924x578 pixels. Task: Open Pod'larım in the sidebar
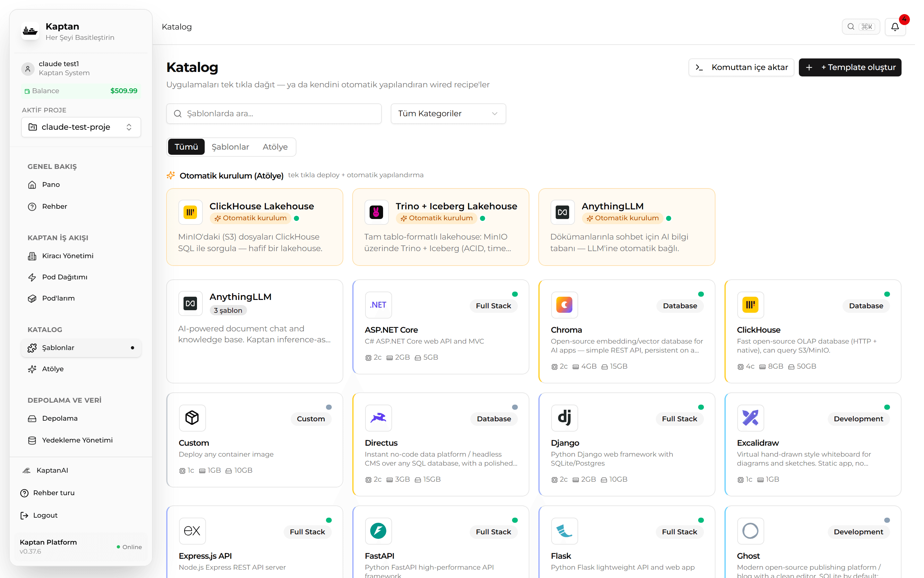(x=81, y=298)
